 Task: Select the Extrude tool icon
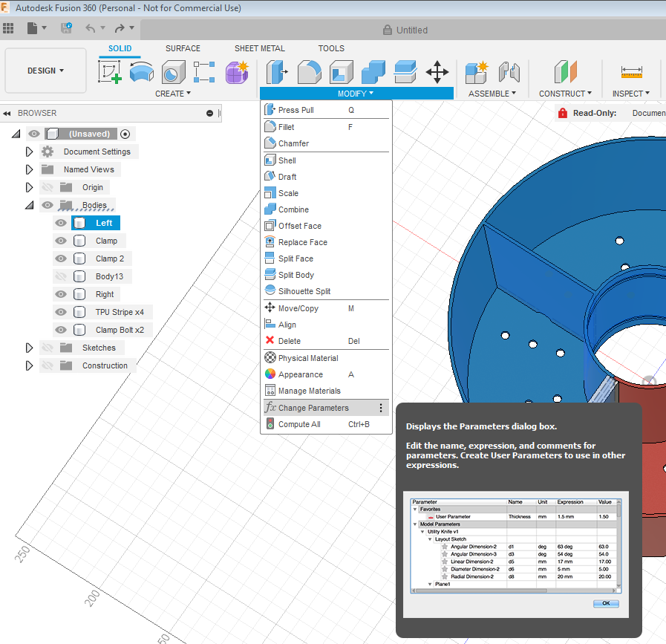(x=141, y=71)
